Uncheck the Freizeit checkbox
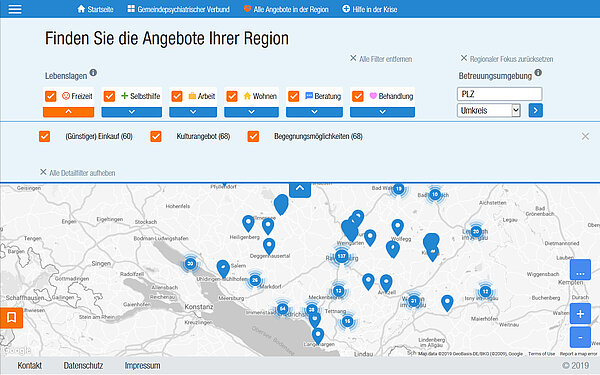This screenshot has height=375, width=600. pyautogui.click(x=51, y=96)
